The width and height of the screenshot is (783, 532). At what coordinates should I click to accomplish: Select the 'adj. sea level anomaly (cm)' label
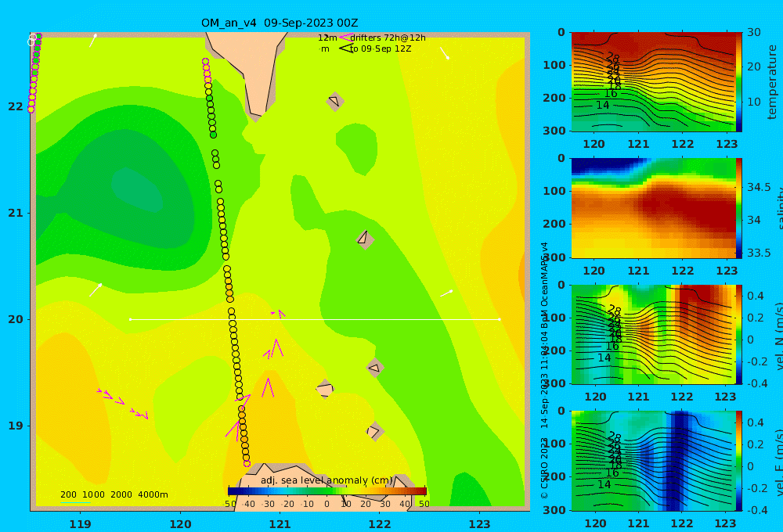click(x=327, y=480)
